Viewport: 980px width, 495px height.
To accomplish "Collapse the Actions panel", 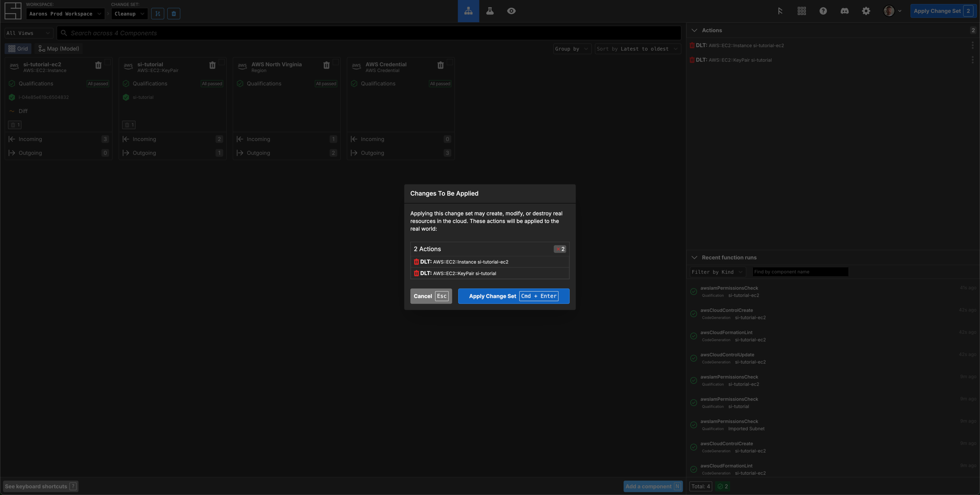I will (x=694, y=30).
